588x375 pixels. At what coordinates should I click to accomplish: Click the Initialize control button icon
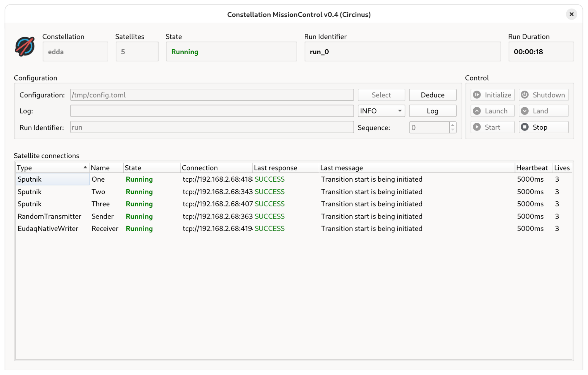click(477, 95)
